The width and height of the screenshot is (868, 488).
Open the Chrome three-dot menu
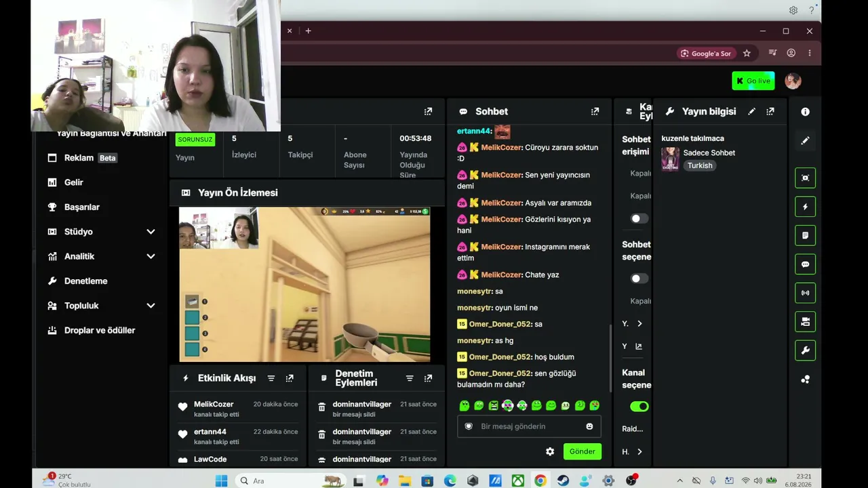click(x=810, y=53)
